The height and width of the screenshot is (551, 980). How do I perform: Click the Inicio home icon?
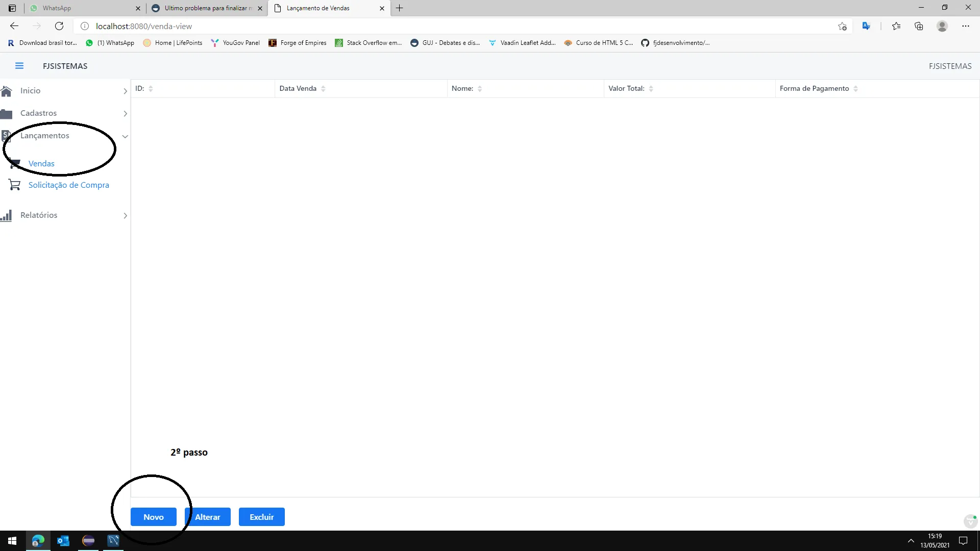6,91
